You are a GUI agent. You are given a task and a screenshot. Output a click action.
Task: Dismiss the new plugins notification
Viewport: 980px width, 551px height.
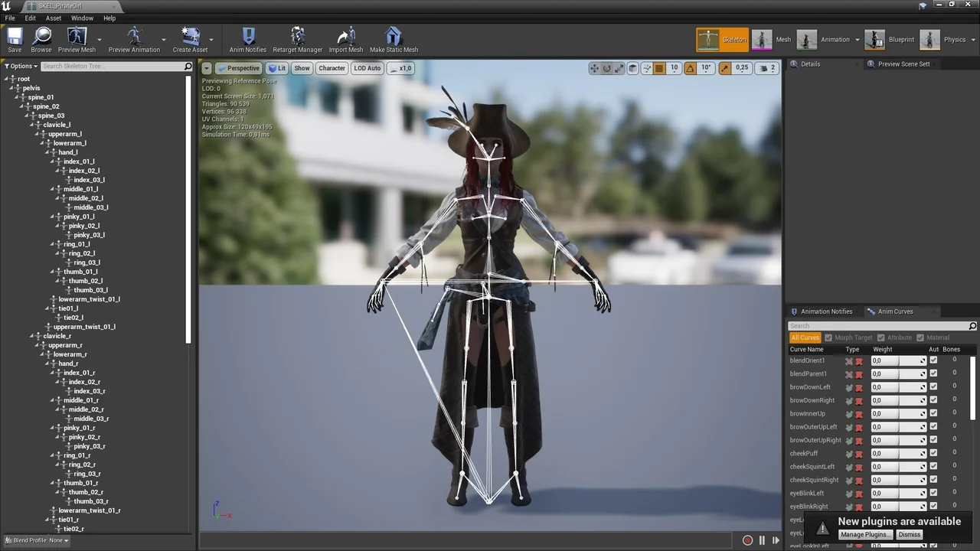(909, 535)
